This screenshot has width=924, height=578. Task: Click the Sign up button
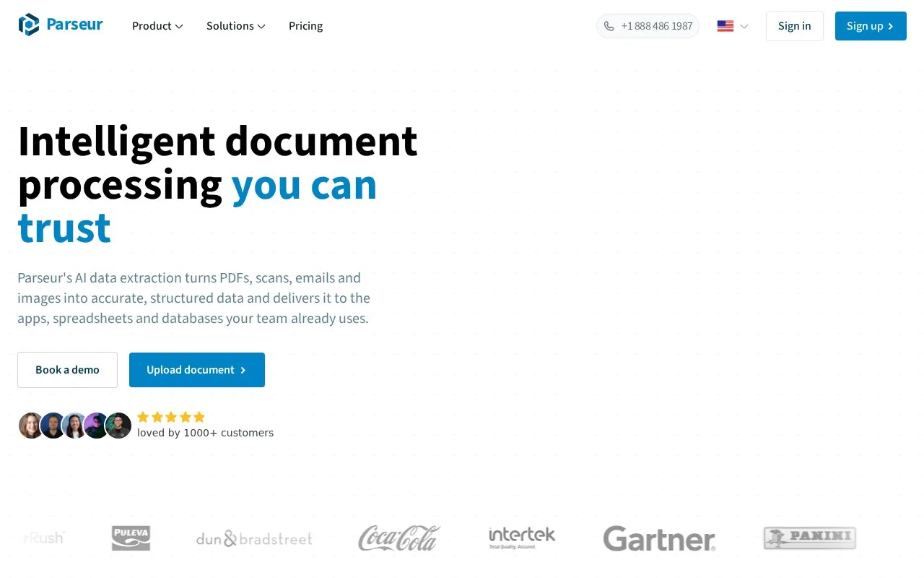pyautogui.click(x=871, y=26)
